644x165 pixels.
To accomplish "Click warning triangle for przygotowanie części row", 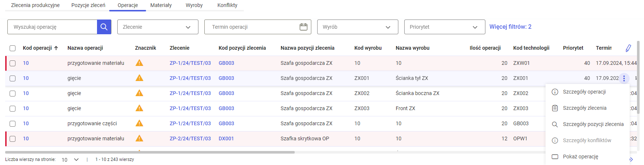I will pos(139,123).
